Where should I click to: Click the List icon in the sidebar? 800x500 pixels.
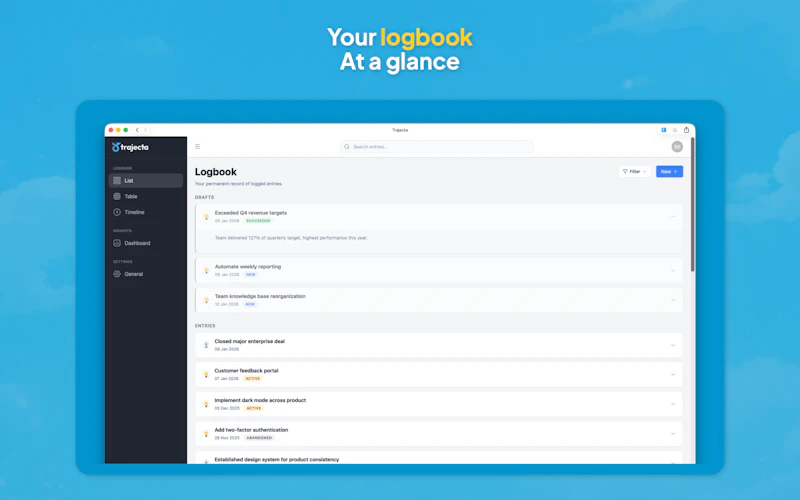click(117, 181)
